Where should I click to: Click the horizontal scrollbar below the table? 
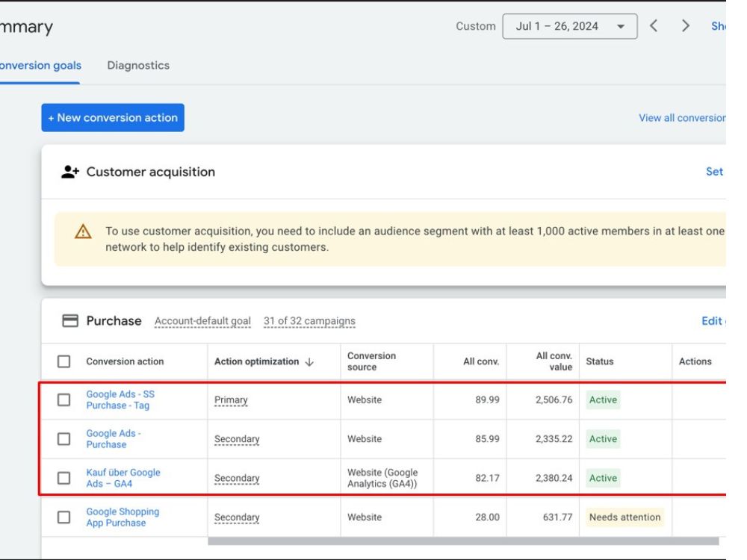pyautogui.click(x=463, y=541)
